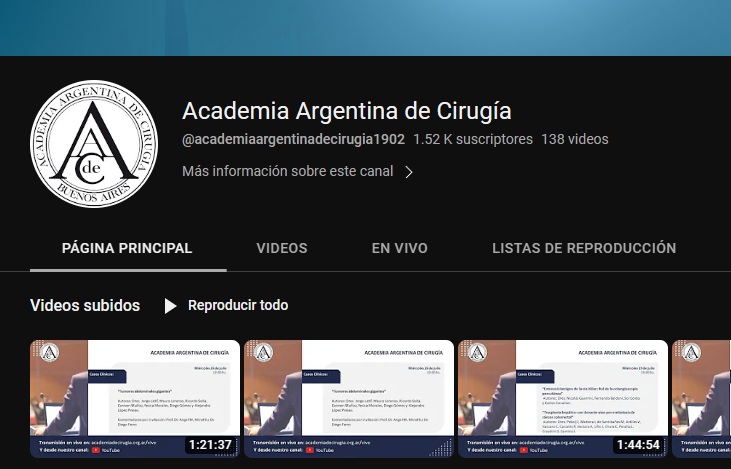The image size is (731, 469).
Task: Click the Reproducir todo link
Action: click(238, 305)
